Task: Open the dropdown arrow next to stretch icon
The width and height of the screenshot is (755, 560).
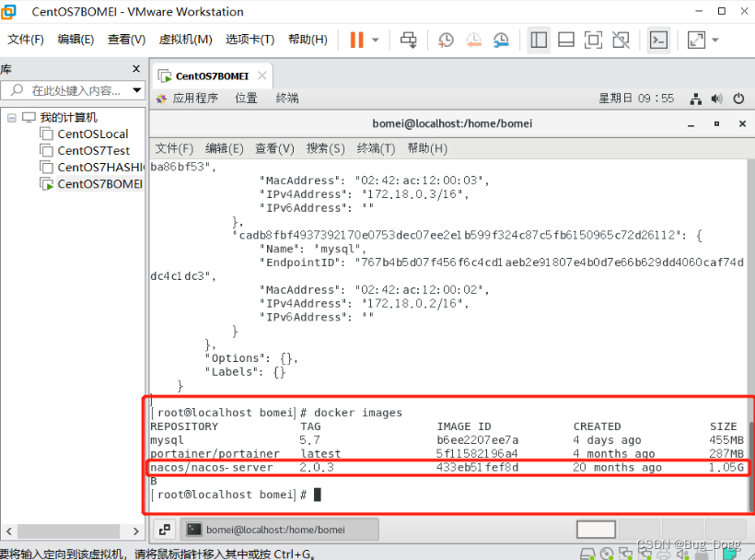Action: [715, 40]
